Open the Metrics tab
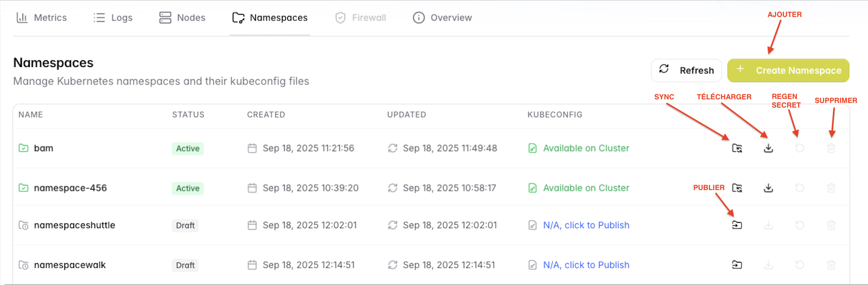This screenshot has width=868, height=285. click(41, 18)
